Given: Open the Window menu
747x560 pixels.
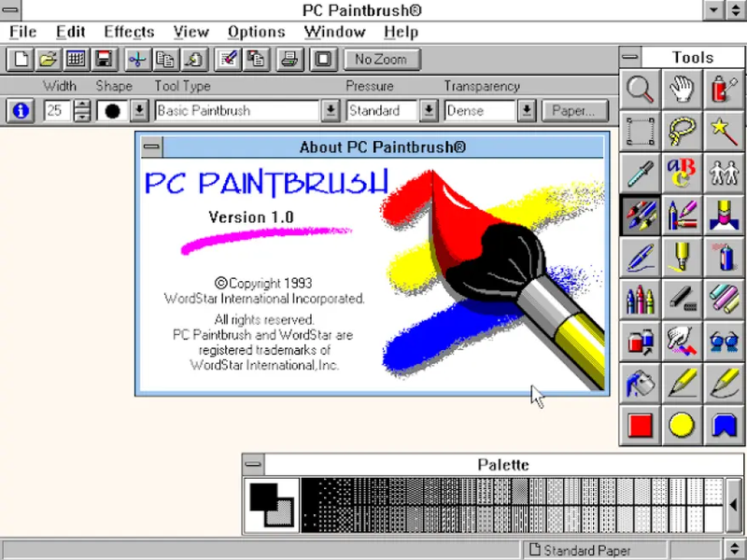Looking at the screenshot, I should coord(335,32).
